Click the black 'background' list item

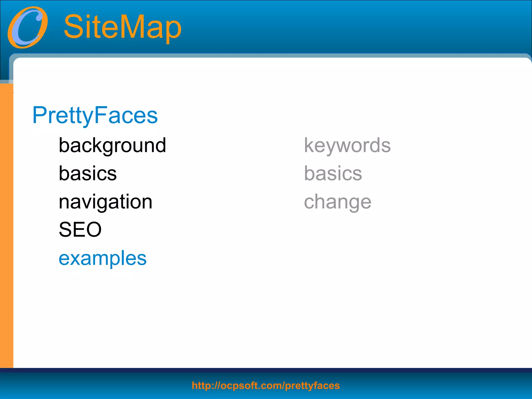coord(112,145)
